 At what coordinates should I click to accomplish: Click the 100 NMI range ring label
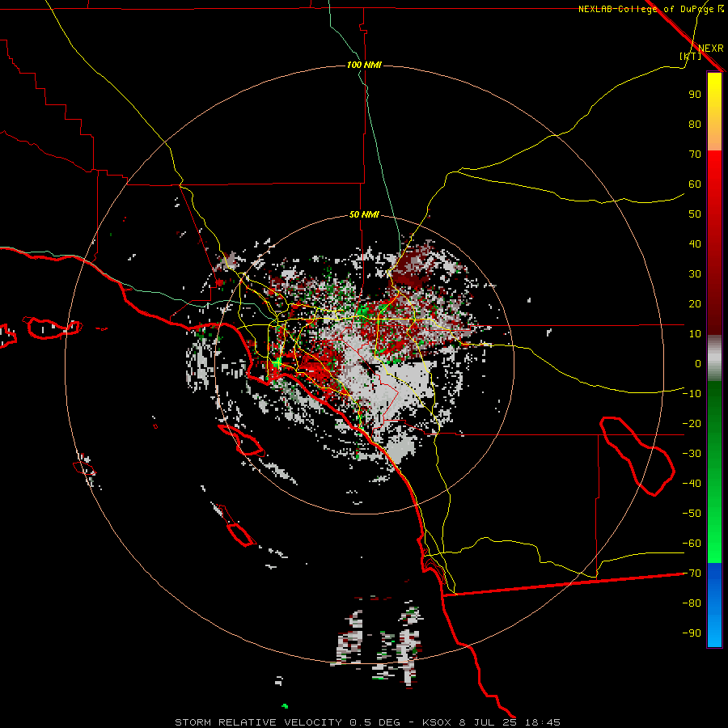[364, 65]
